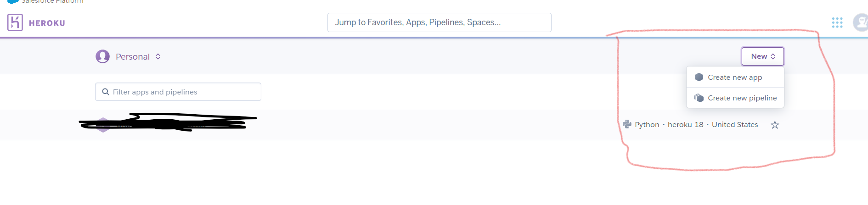This screenshot has height=205, width=868.
Task: Open the user account avatar menu
Action: [x=860, y=22]
